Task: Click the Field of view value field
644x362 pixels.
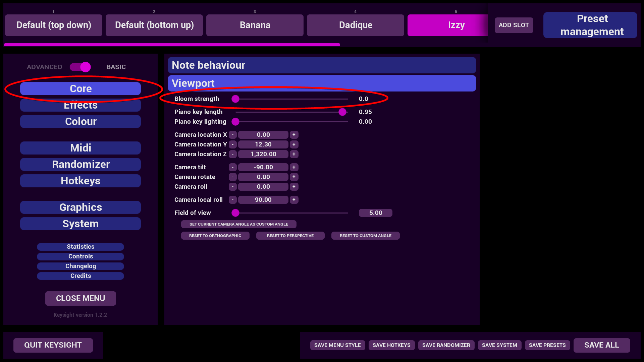Action: click(x=375, y=213)
